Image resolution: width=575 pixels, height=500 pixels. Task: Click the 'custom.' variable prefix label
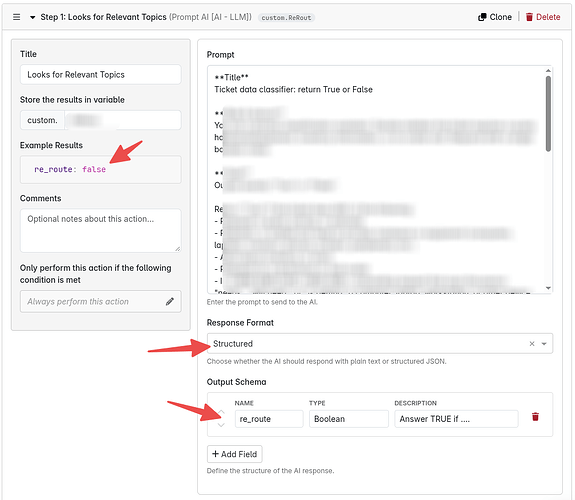click(43, 120)
